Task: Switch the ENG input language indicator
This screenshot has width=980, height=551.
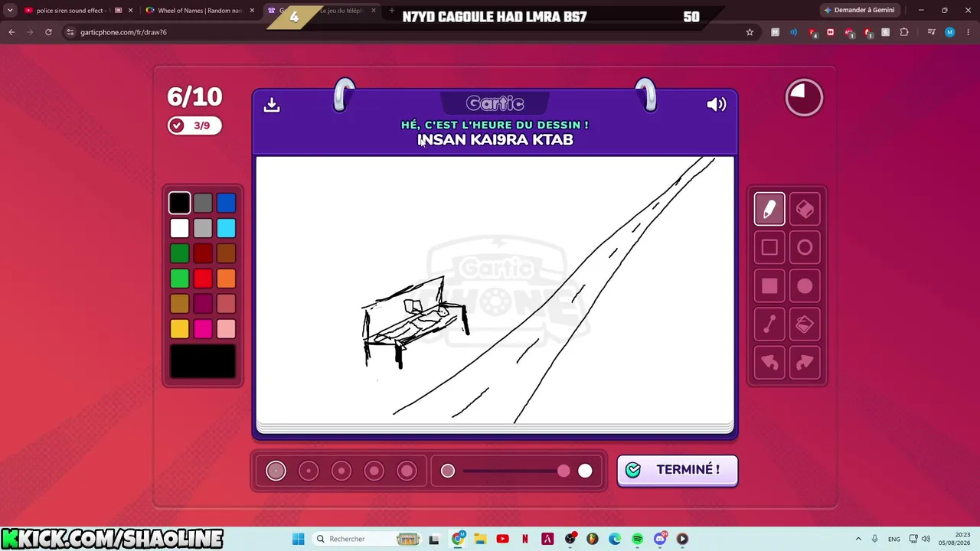Action: coord(894,539)
